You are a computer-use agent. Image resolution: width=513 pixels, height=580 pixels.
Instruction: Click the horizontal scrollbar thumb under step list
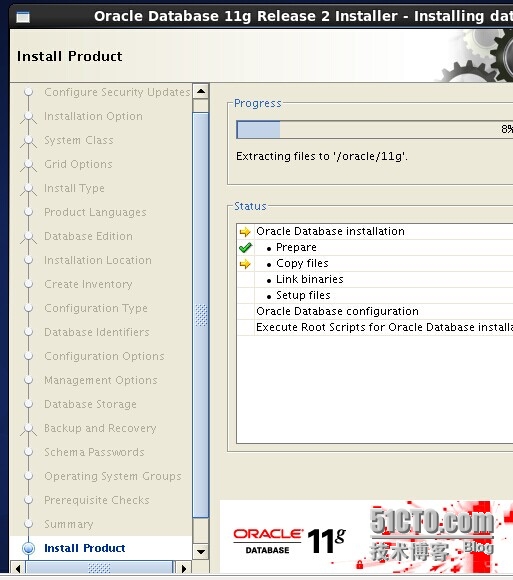tap(99, 568)
